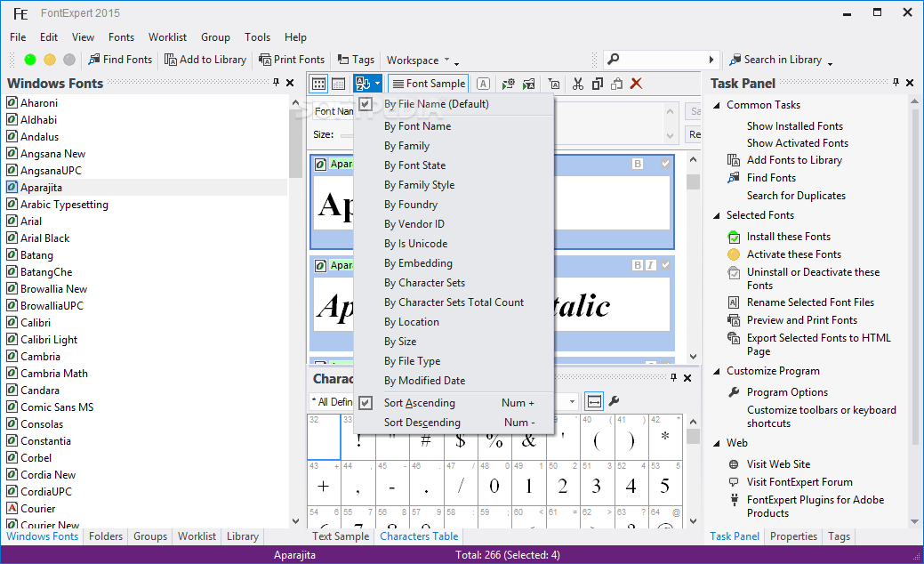Select Comic Sans MS in fonts list

pyautogui.click(x=57, y=407)
